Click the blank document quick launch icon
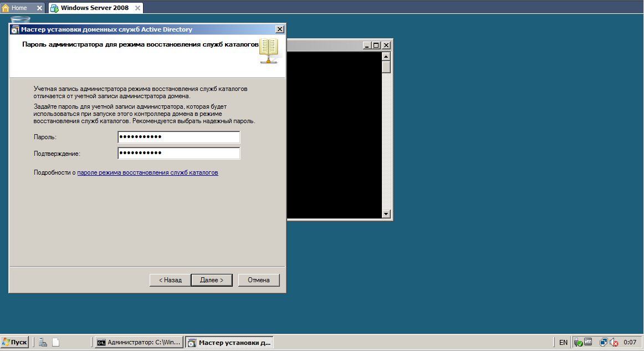Screen dimensions: 644x351 [56, 342]
